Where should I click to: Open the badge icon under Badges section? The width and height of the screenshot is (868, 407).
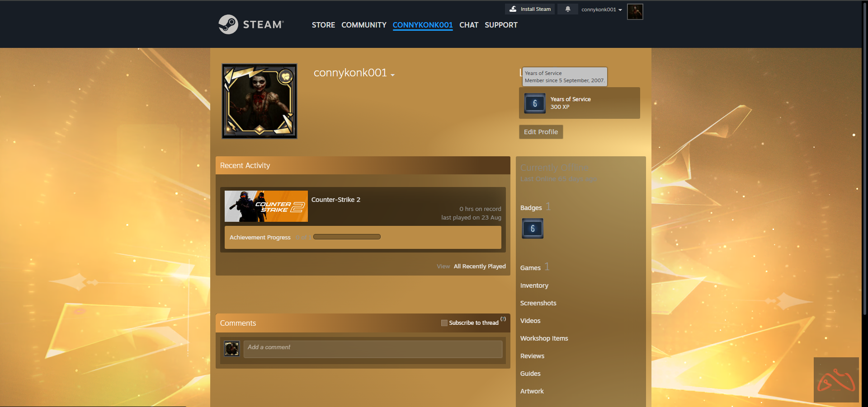click(x=533, y=229)
